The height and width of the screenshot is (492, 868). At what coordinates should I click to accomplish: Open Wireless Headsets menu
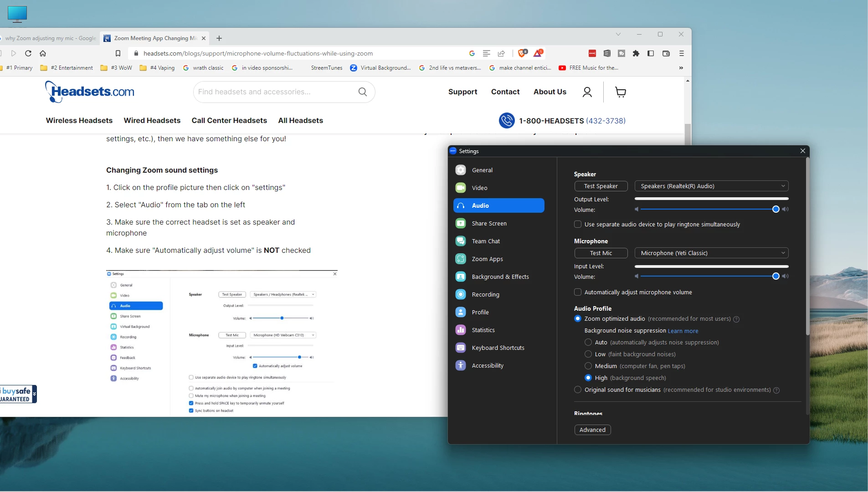79,120
